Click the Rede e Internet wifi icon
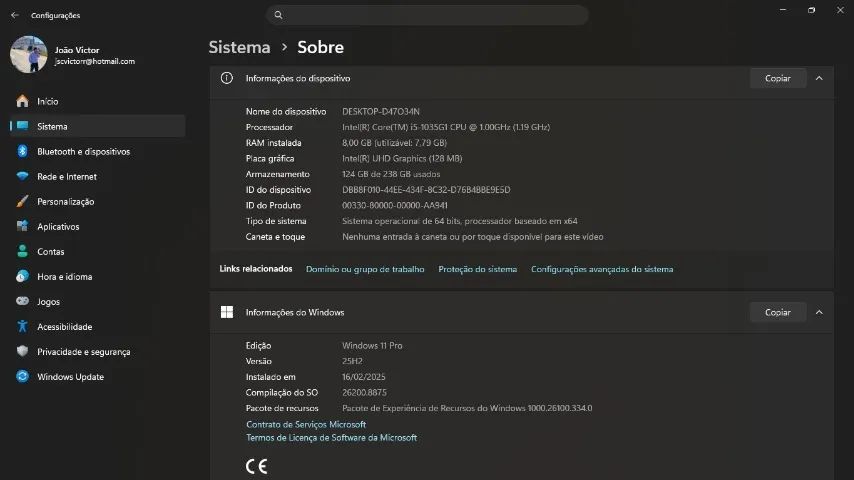The height and width of the screenshot is (480, 854). click(x=22, y=176)
